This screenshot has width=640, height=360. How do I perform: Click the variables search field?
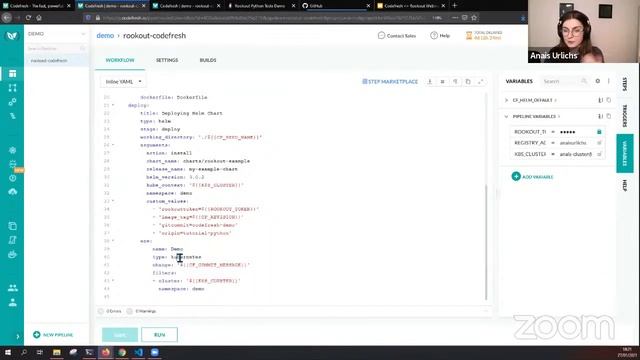click(565, 81)
